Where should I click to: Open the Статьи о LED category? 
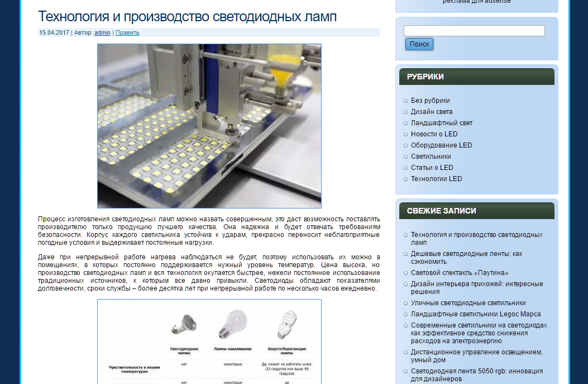pyautogui.click(x=432, y=168)
